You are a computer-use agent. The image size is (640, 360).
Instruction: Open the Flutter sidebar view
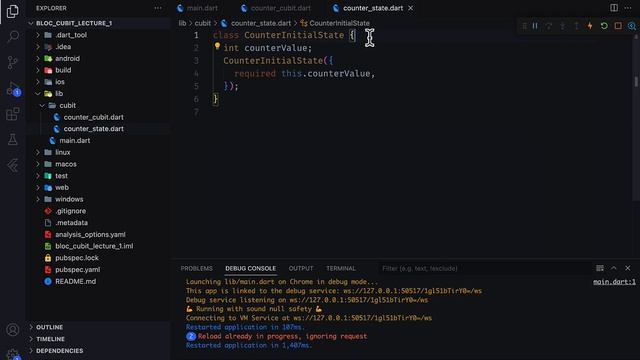click(13, 165)
